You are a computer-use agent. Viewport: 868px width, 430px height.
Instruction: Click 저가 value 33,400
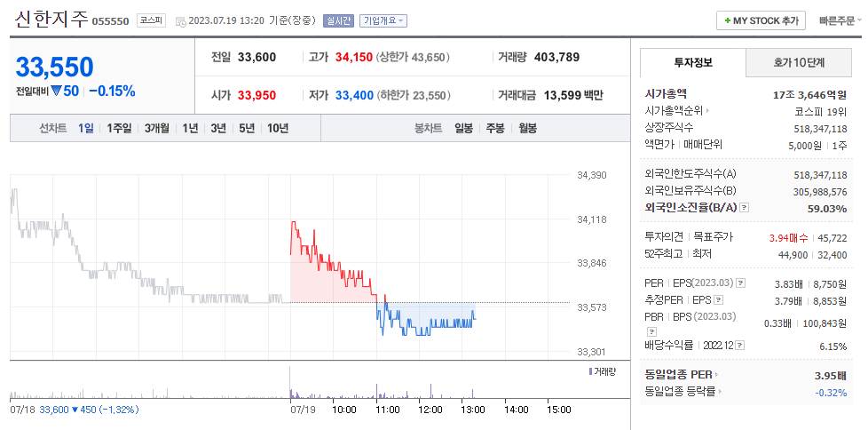[354, 95]
